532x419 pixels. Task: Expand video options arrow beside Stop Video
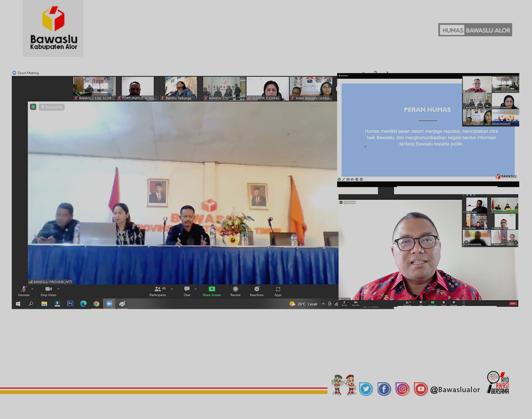pos(58,289)
